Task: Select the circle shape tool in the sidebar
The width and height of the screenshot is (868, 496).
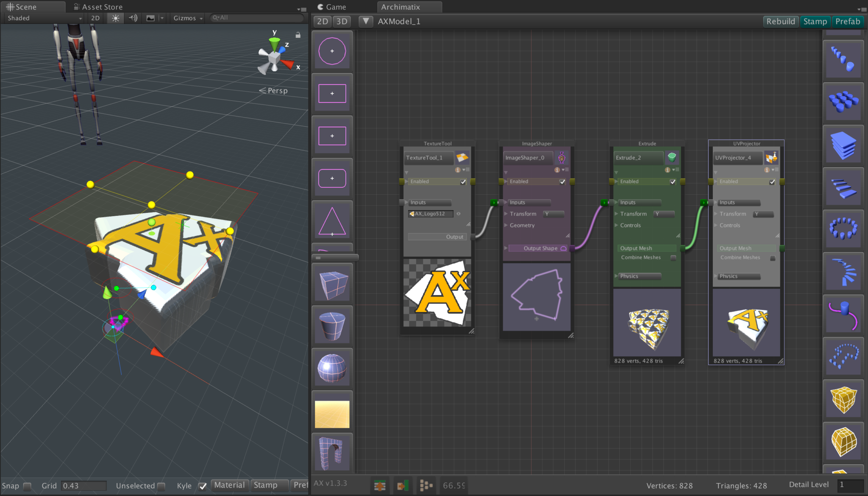Action: 332,50
